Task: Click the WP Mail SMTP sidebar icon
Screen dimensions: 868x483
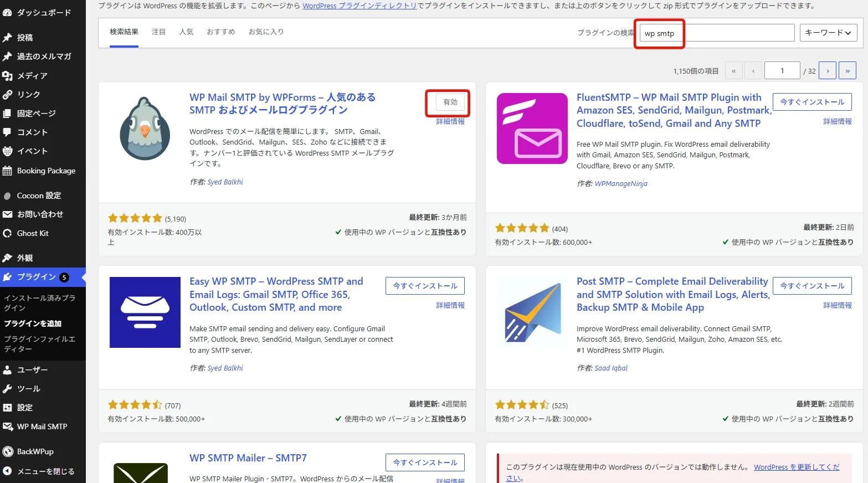Action: [x=7, y=427]
